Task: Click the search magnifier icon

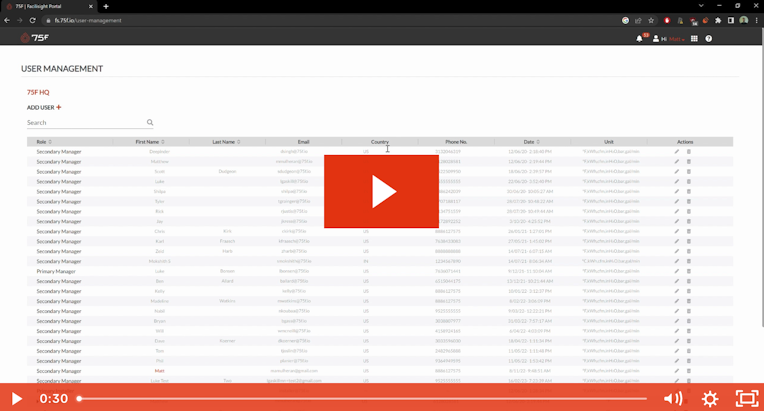Action: point(150,123)
